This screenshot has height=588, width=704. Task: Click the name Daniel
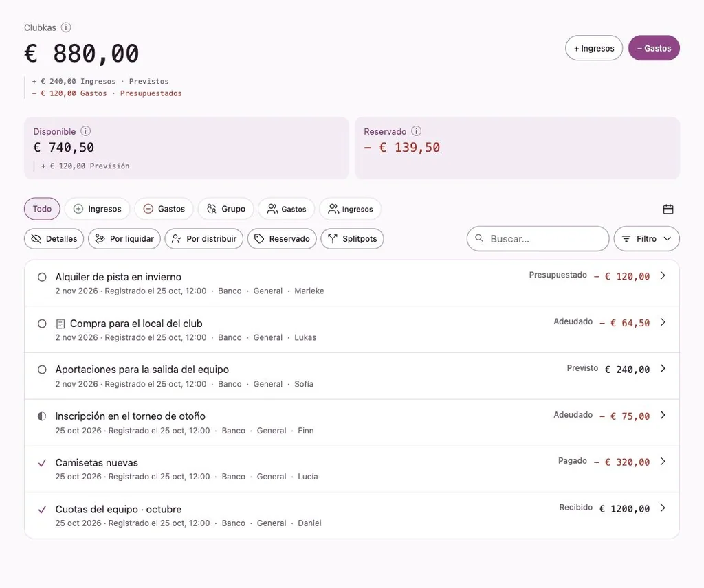(309, 523)
